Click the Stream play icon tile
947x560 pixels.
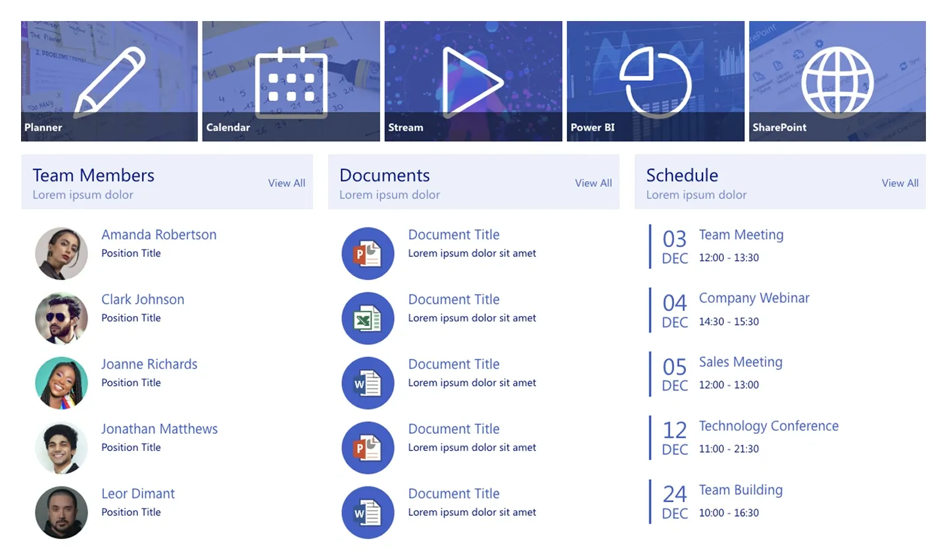click(473, 83)
